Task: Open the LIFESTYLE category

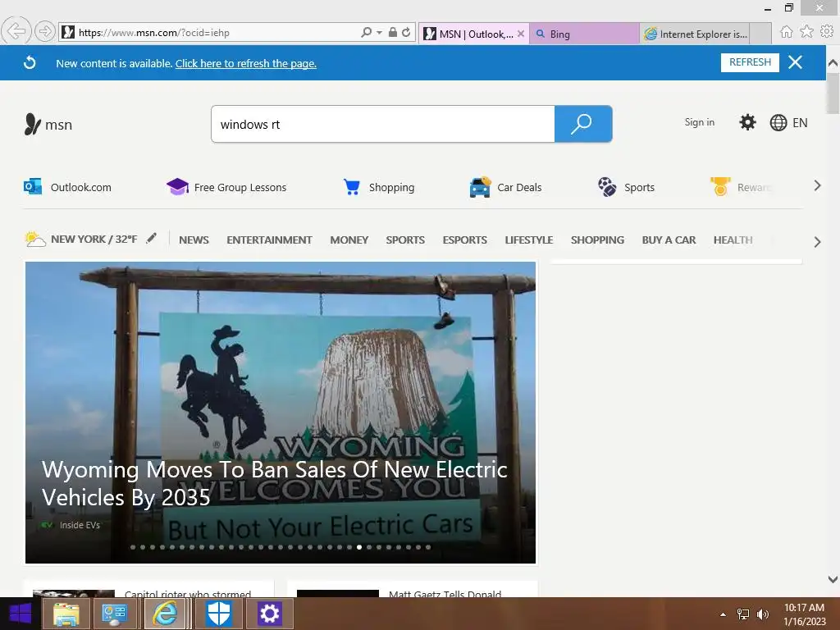Action: click(x=529, y=240)
